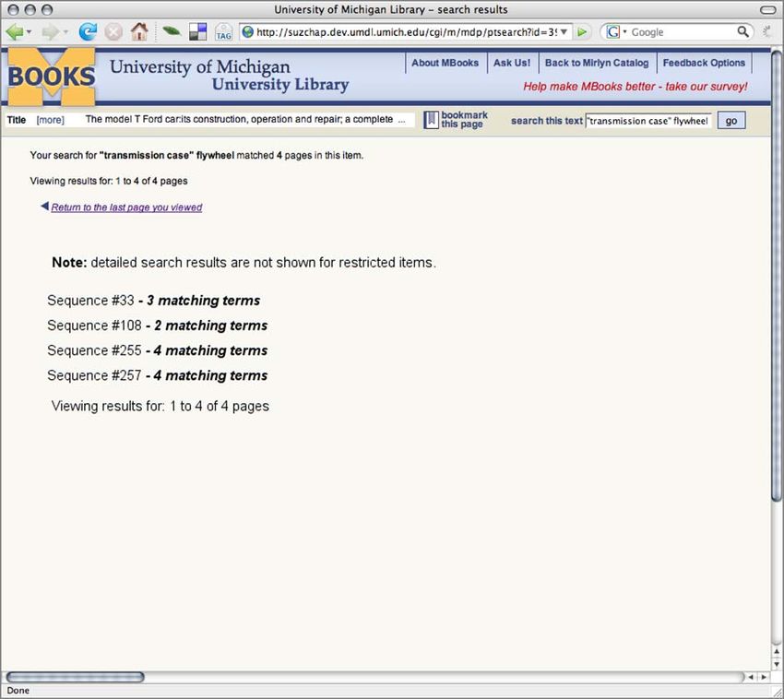Viewport: 784px width, 699px height.
Task: Click the green Go arrow beside URL
Action: pos(581,32)
